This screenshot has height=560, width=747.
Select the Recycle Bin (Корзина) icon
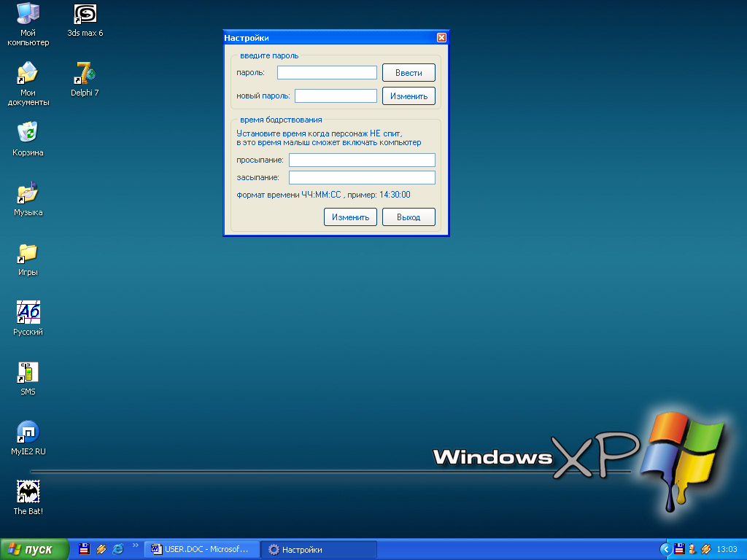tap(28, 139)
